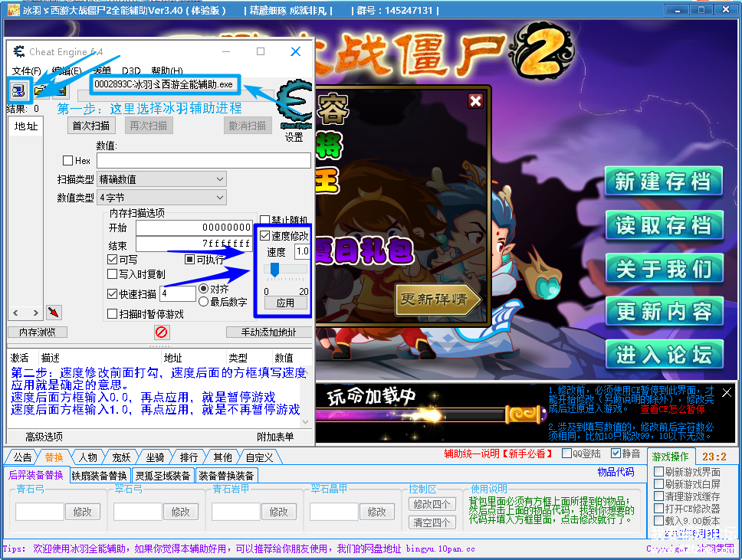742x560 pixels.
Task: Toggle the Hex checkbox
Action: pyautogui.click(x=67, y=160)
